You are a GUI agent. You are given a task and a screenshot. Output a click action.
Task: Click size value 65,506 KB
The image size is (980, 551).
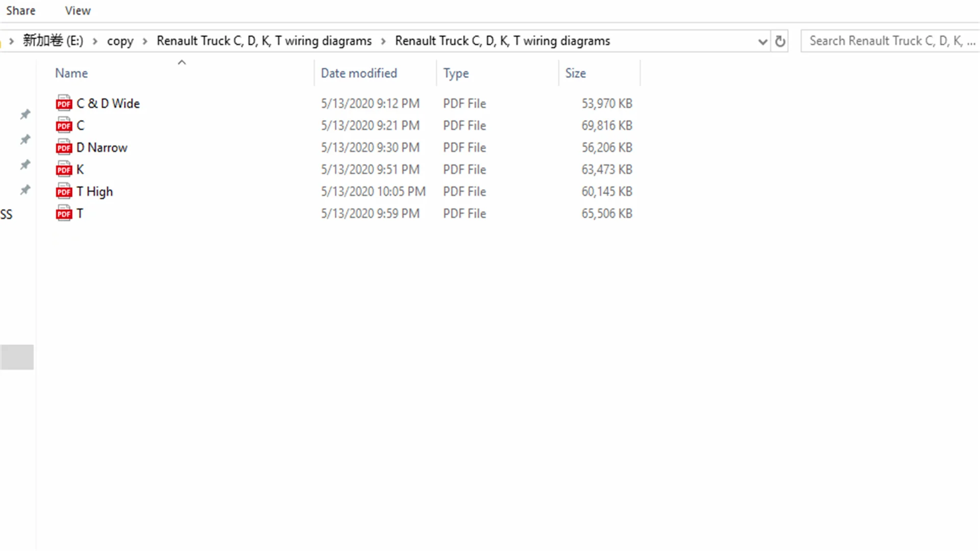click(607, 213)
